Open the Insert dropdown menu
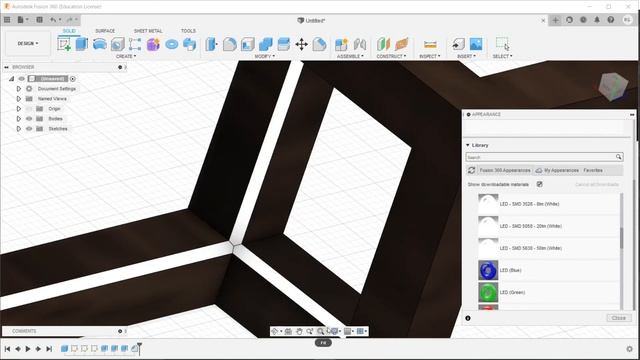This screenshot has width=640, height=360. pyautogui.click(x=466, y=56)
